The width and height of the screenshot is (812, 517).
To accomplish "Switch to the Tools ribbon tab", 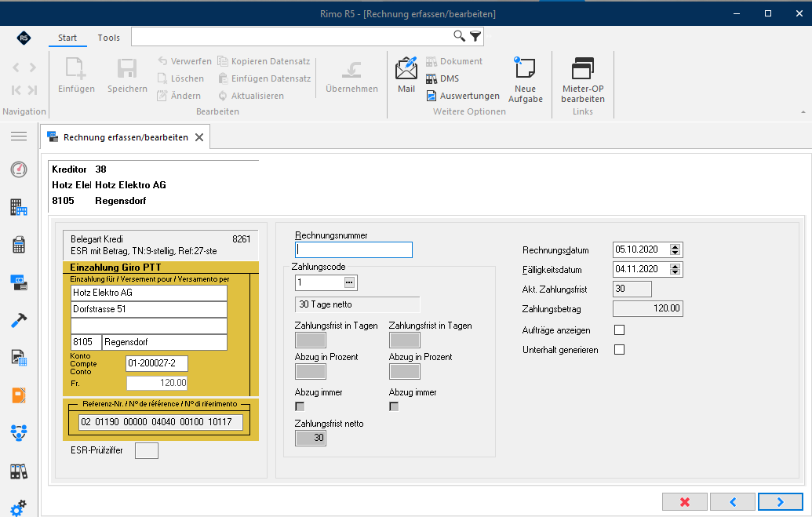I will click(109, 38).
